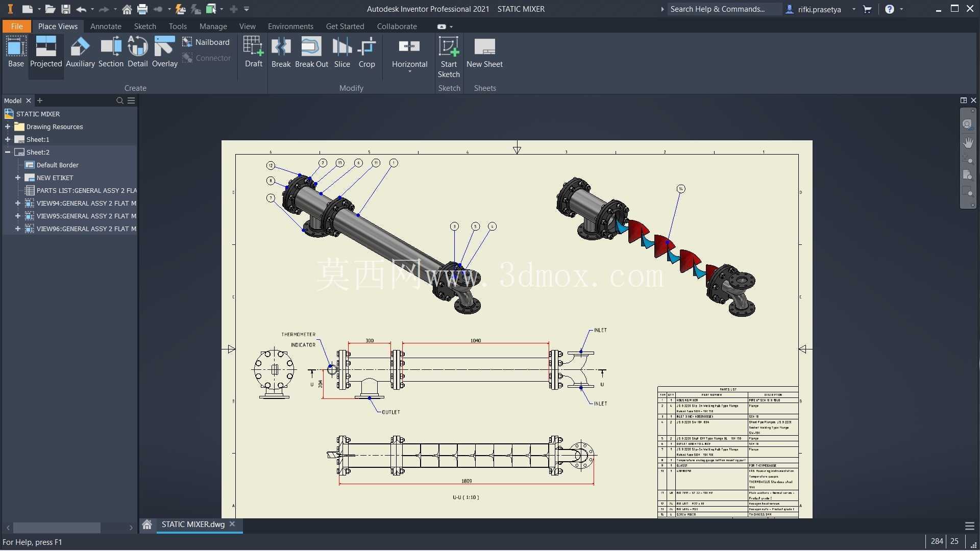Select the STATIC MIXER root node
This screenshot has height=551, width=980.
click(38, 114)
